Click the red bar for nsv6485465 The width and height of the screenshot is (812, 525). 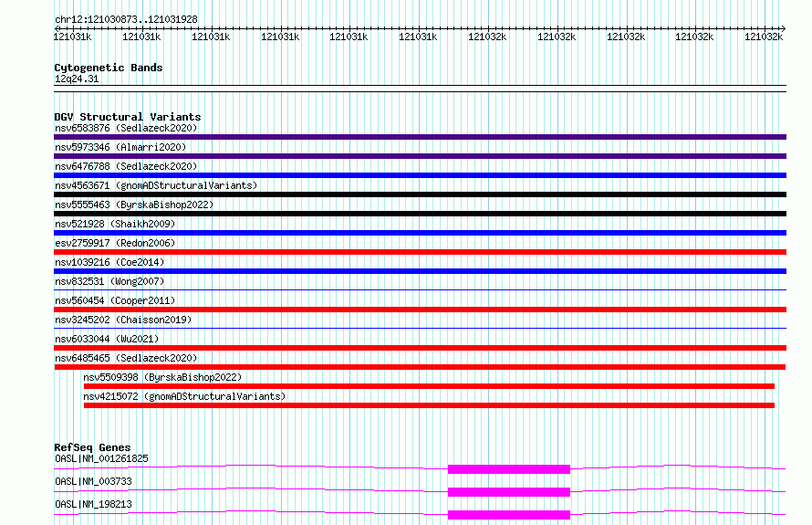click(x=420, y=367)
